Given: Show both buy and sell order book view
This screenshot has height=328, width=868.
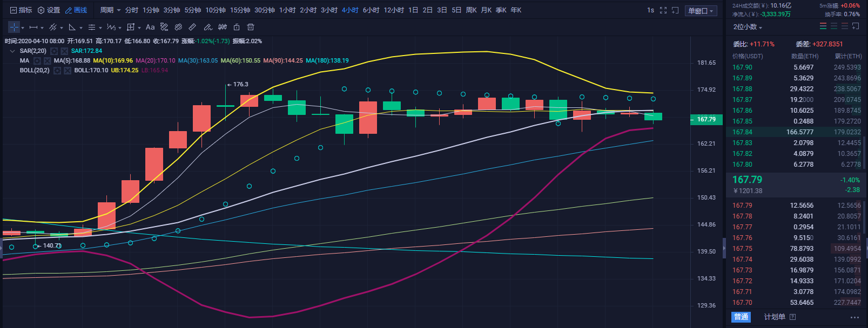Looking at the screenshot, I should (823, 26).
